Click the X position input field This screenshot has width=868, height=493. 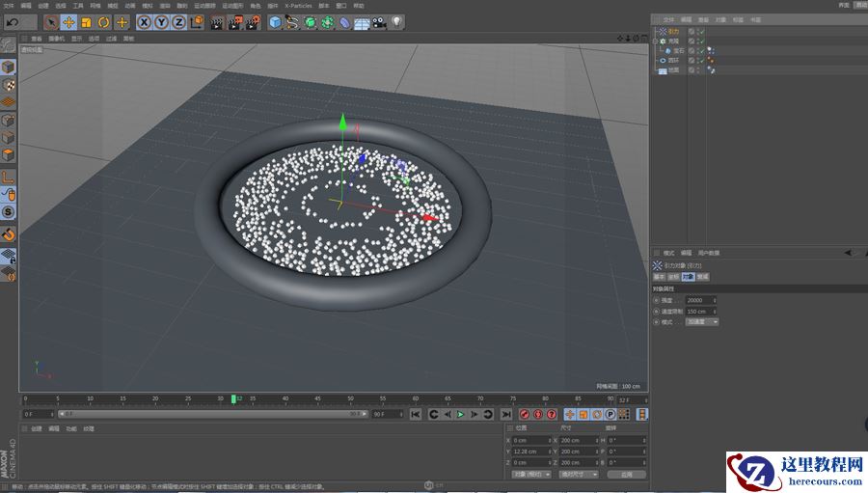pos(530,440)
